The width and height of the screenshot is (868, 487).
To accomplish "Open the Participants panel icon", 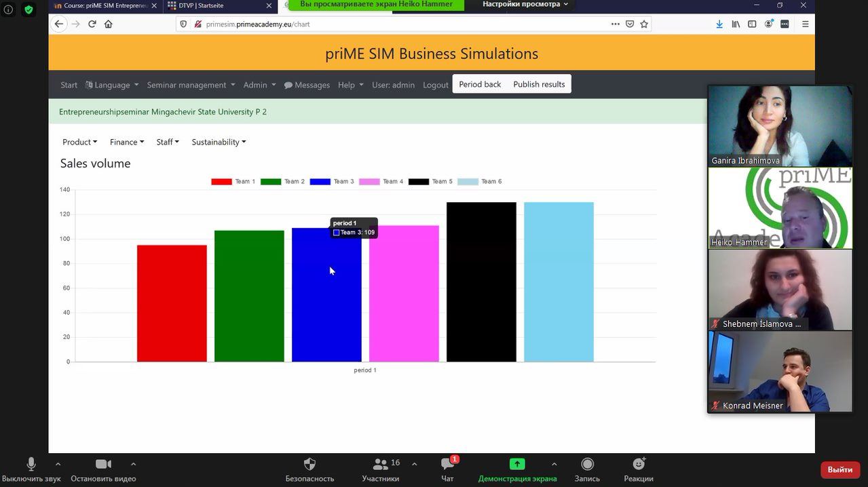I will point(380,464).
